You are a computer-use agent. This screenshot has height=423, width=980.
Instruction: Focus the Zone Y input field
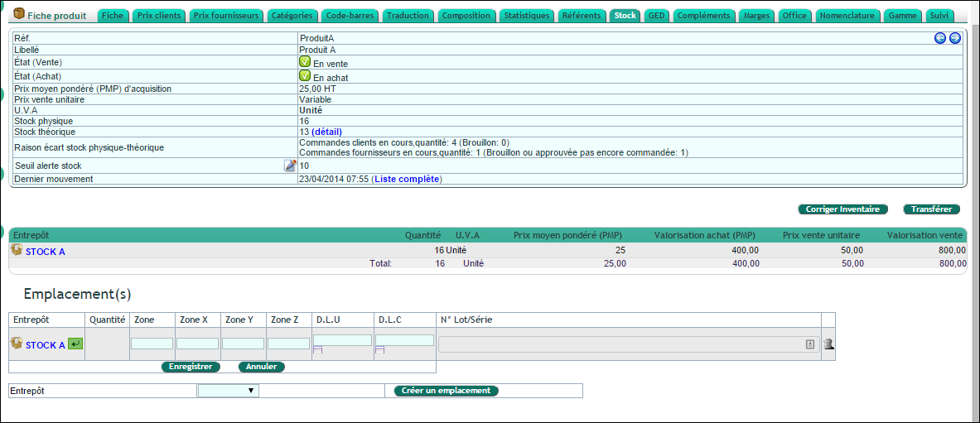[243, 344]
